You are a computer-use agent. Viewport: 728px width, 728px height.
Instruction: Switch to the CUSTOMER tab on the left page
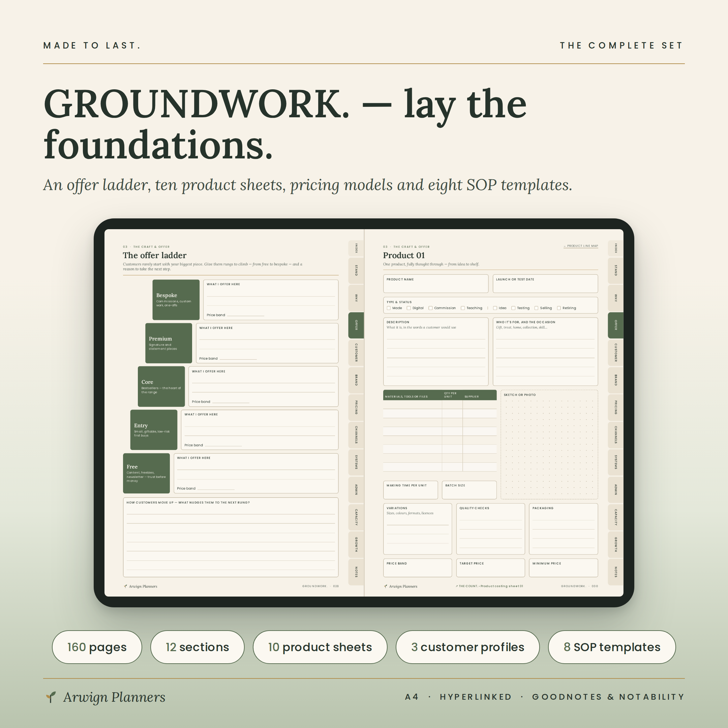(x=356, y=352)
